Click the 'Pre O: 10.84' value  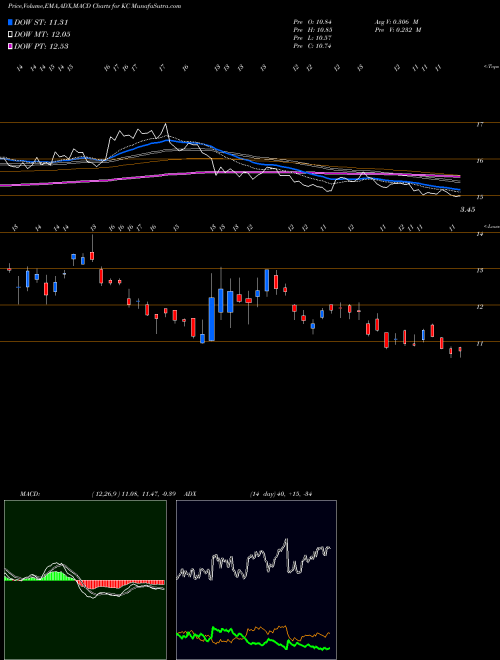[x=312, y=22]
